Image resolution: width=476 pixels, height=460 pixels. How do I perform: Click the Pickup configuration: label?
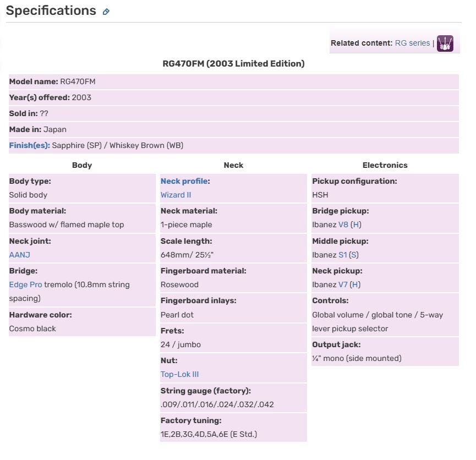354,181
